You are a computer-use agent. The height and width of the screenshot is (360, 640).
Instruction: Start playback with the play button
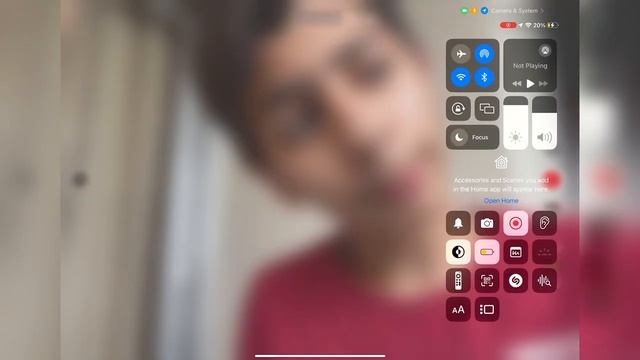(x=530, y=84)
